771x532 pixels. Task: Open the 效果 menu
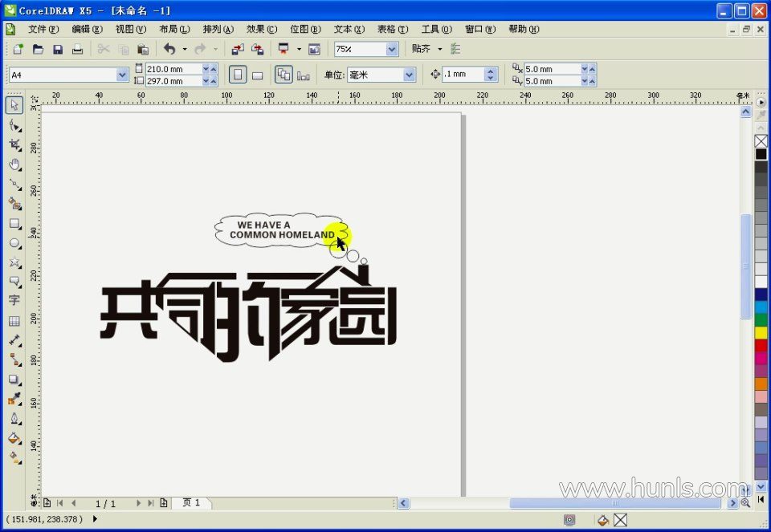pyautogui.click(x=262, y=29)
